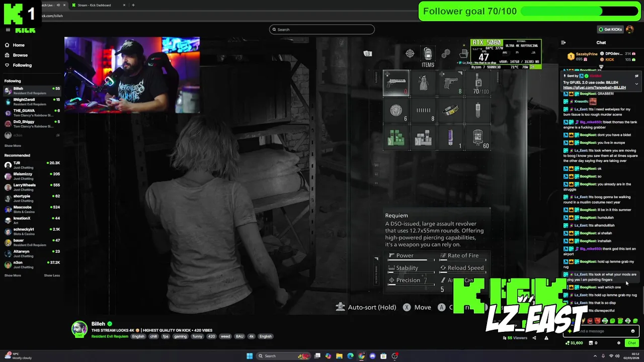Image resolution: width=644 pixels, height=362 pixels.
Task: Open kreationX recommended channel
Action: (x=31, y=220)
